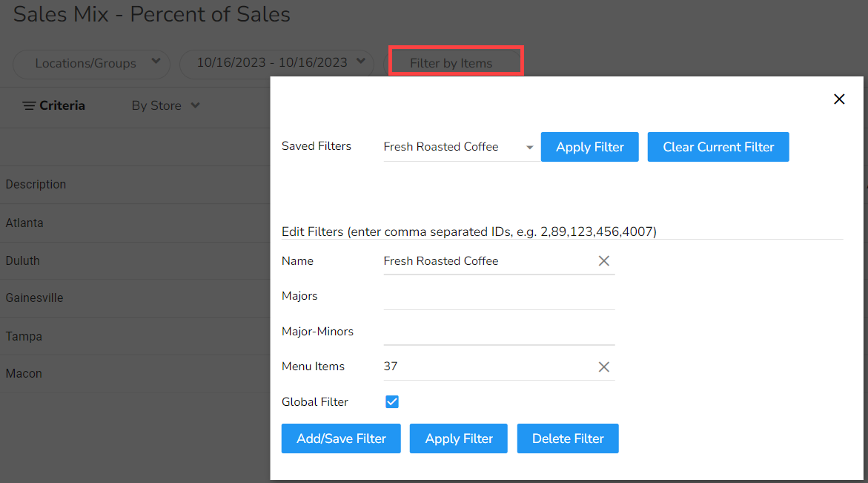Open the Criteria filter list icon

[30, 106]
